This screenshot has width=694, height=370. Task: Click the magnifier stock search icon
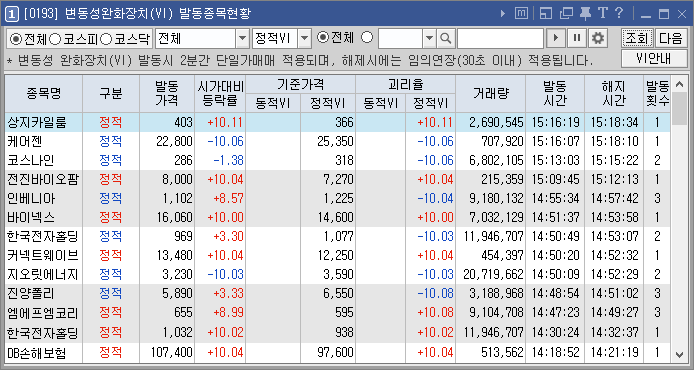pyautogui.click(x=446, y=39)
